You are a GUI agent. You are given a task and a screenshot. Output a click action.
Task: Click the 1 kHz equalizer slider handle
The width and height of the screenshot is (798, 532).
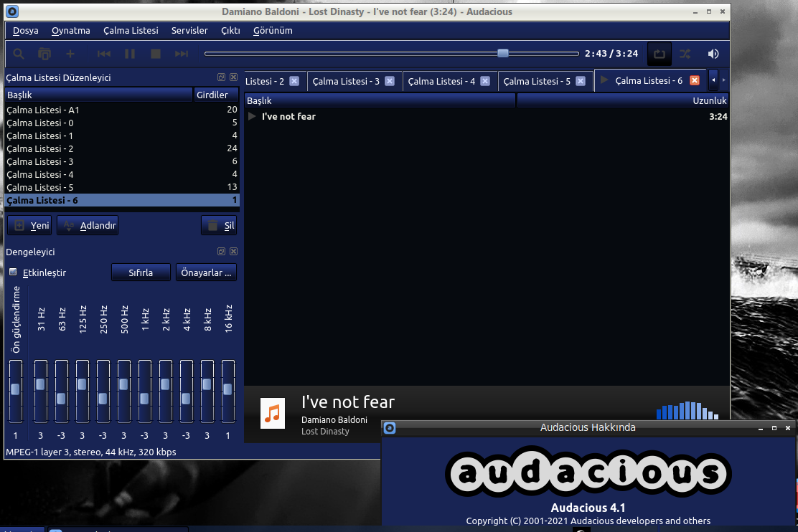click(x=144, y=399)
